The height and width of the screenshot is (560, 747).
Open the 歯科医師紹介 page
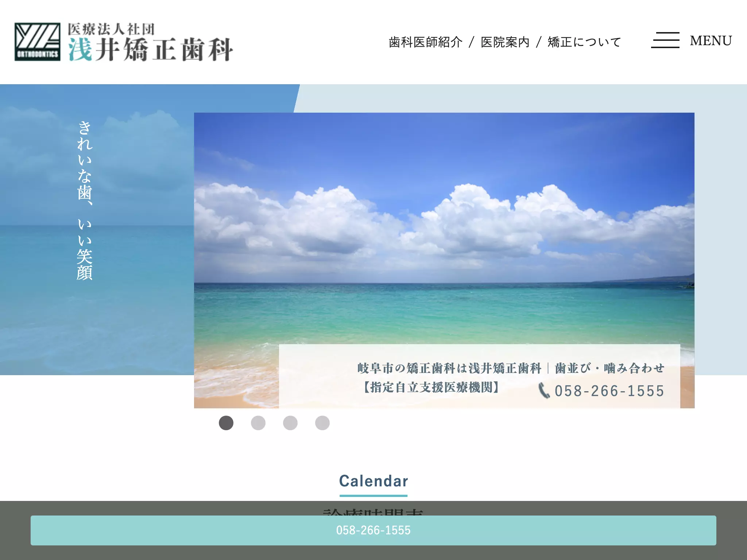426,42
